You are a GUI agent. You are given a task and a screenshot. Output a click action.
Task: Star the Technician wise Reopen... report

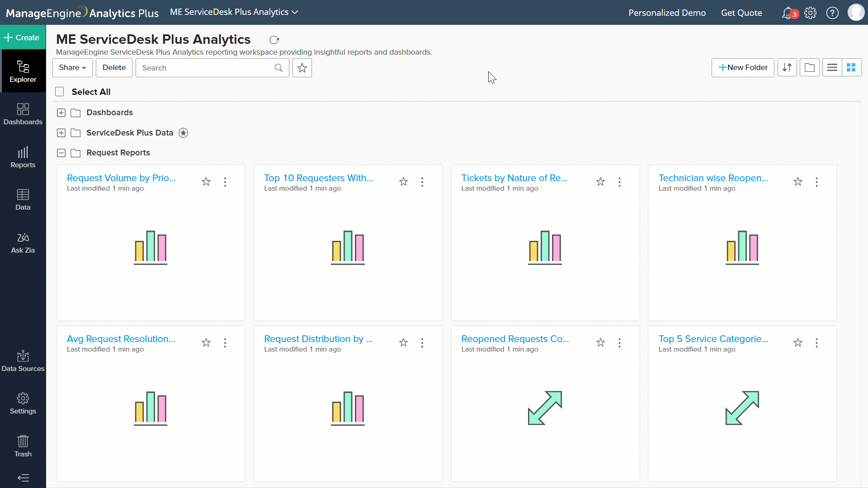(798, 182)
